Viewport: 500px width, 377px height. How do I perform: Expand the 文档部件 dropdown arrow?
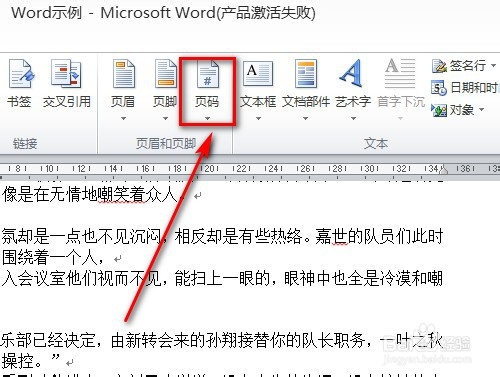(x=305, y=118)
